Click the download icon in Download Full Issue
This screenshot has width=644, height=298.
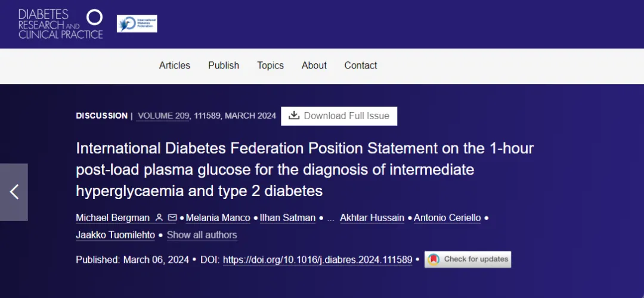click(x=293, y=116)
